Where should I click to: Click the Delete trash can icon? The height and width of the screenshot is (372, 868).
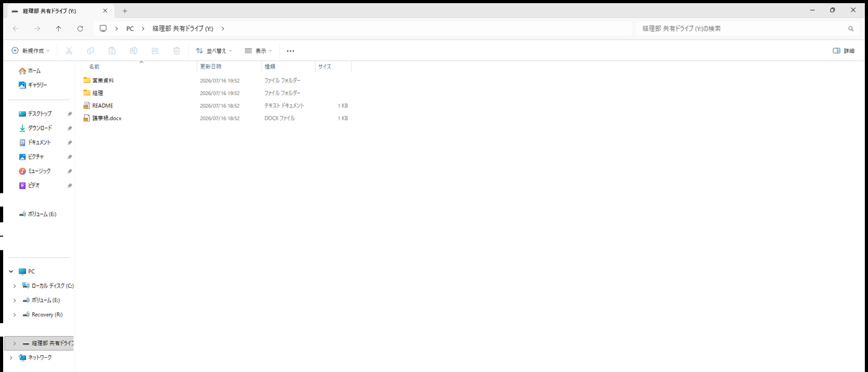click(177, 51)
